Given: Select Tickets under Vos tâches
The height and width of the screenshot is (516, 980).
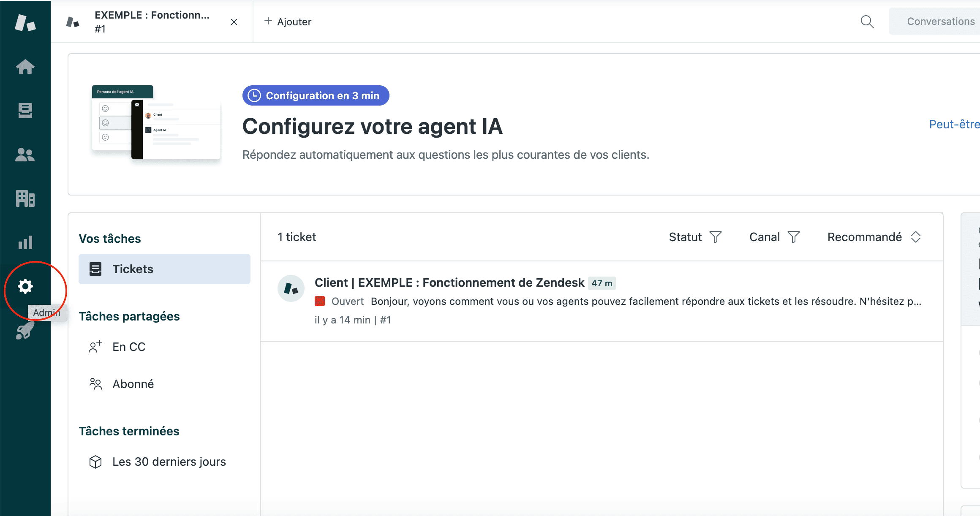Looking at the screenshot, I should tap(164, 269).
